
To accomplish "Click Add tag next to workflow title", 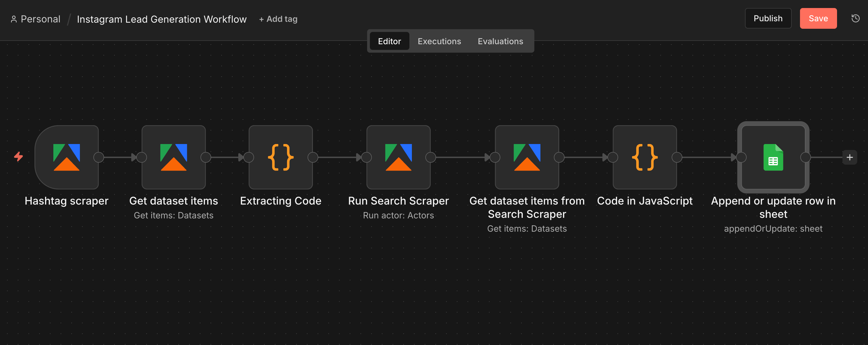I will pyautogui.click(x=278, y=19).
